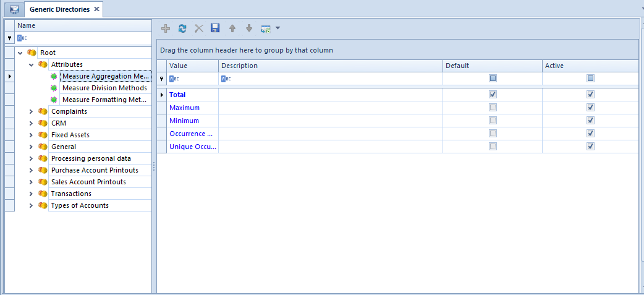Click the desktop monitor icon beside the tab
Image resolution: width=644 pixels, height=295 pixels.
(x=14, y=9)
